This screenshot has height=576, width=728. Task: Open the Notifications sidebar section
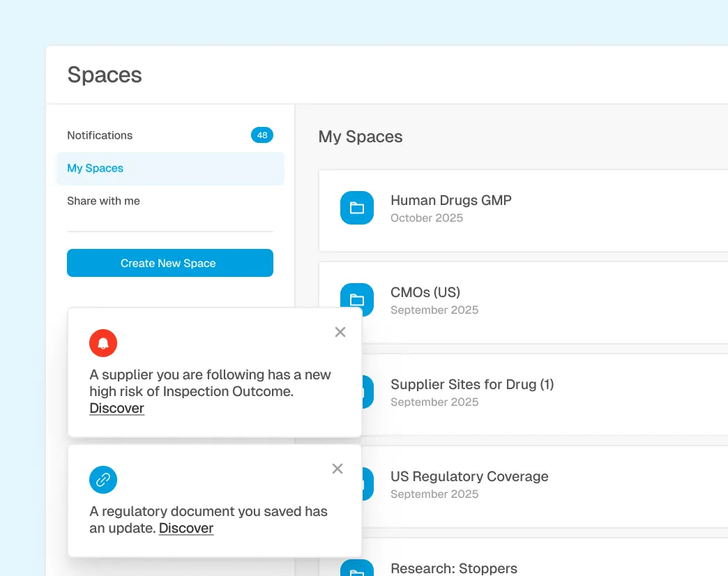tap(100, 135)
